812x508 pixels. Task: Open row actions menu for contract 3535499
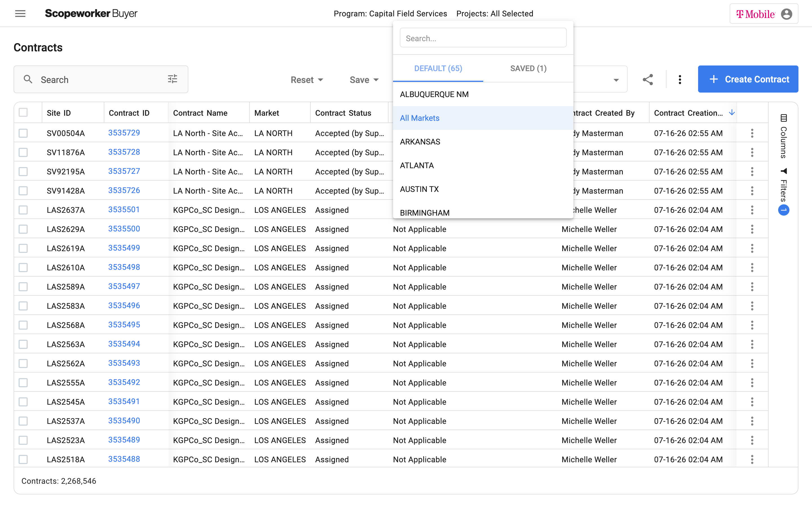point(752,248)
